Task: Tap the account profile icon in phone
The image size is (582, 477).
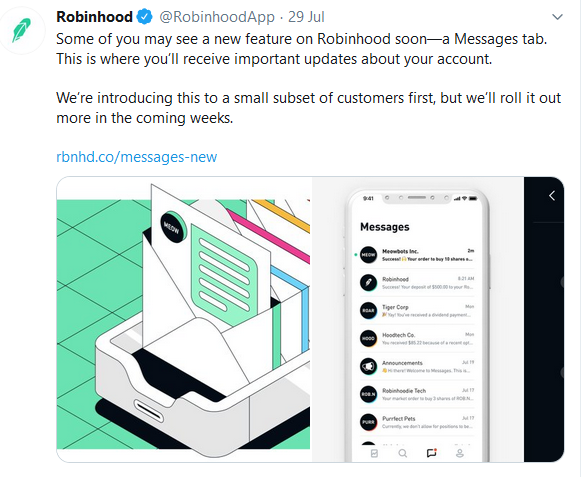Action: click(x=460, y=453)
